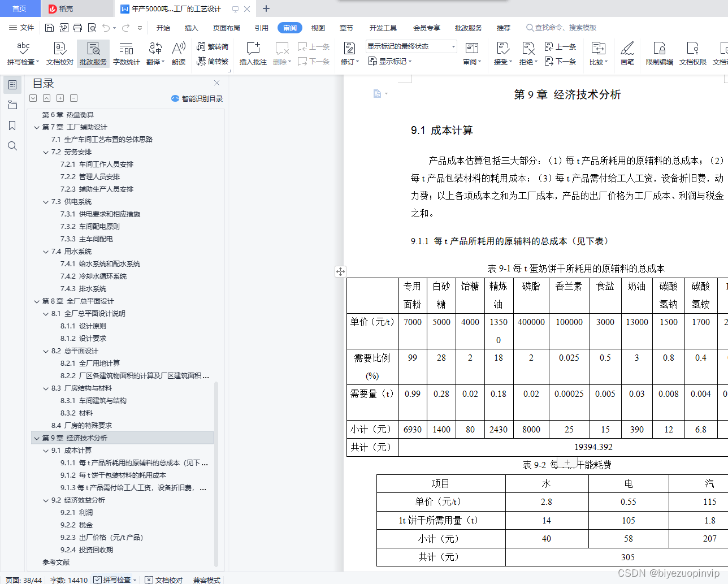728x584 pixels.
Task: Click the search commands field 查找命令
Action: tap(562, 28)
